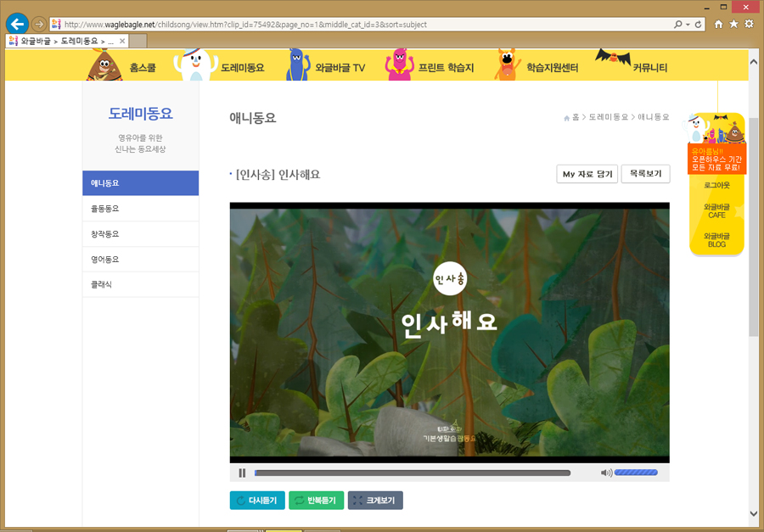Click 애니동요 in the breadcrumb

pos(654,117)
